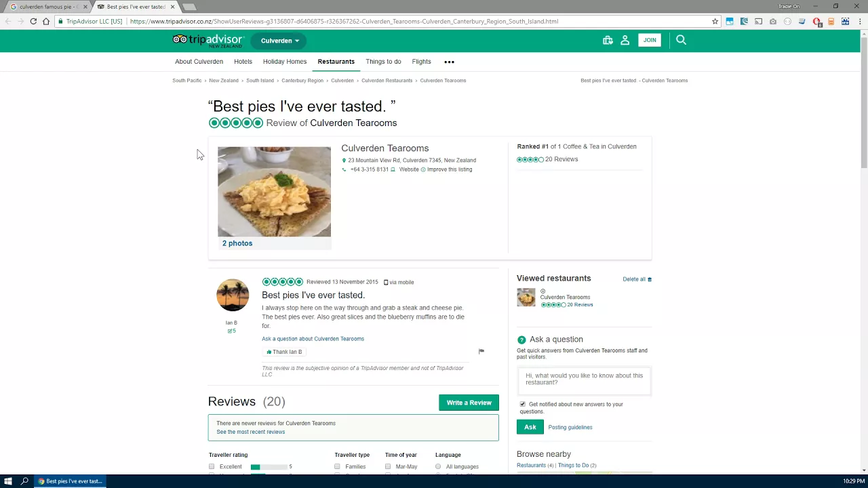This screenshot has width=868, height=488.
Task: Go to South Pacific breadcrumb
Action: [186, 81]
